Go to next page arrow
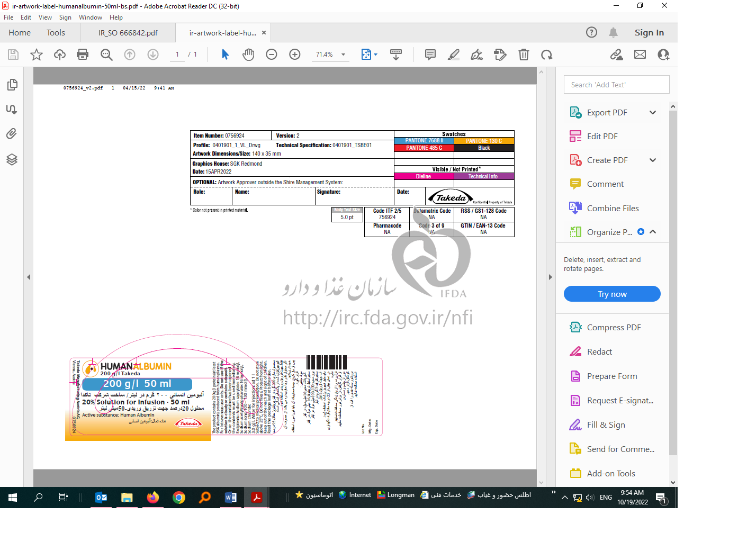The width and height of the screenshot is (756, 542). coord(153,55)
